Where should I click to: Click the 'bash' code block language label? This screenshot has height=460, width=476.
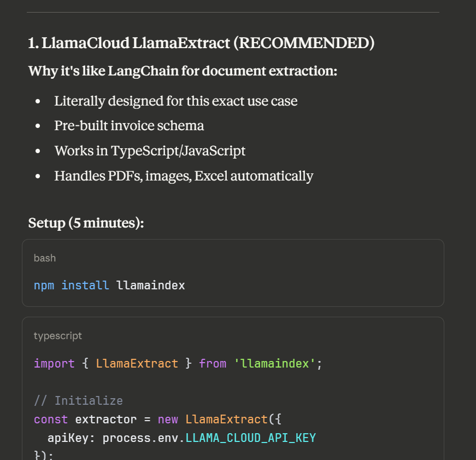click(x=45, y=258)
